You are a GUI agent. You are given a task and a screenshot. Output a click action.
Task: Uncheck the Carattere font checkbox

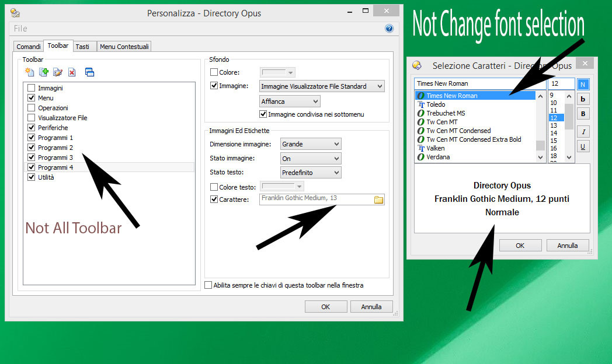click(214, 199)
